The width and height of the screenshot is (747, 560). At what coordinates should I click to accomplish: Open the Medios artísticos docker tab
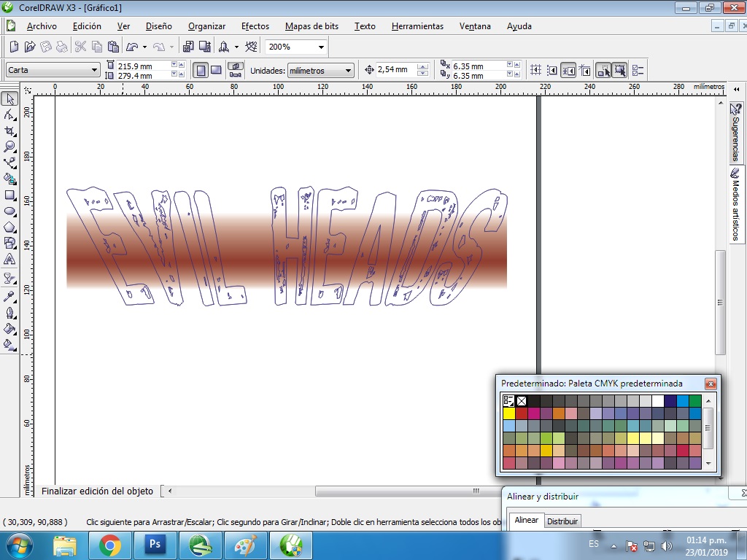tap(737, 205)
